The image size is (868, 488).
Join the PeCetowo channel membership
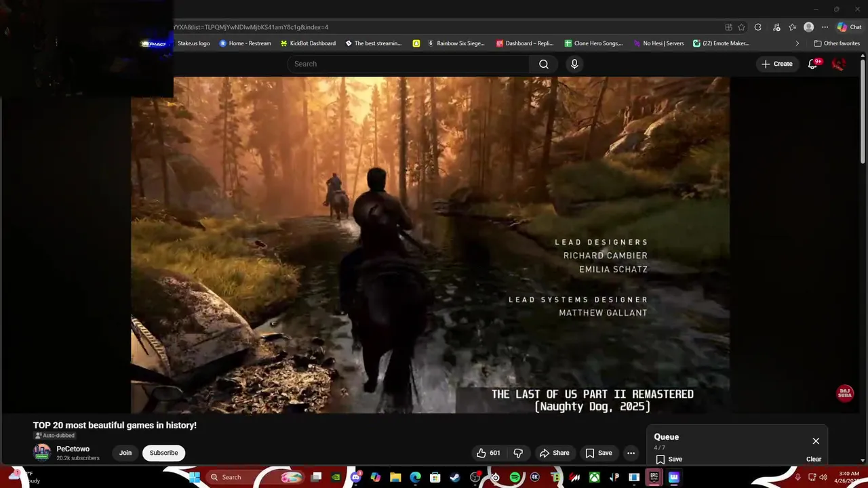pos(125,453)
